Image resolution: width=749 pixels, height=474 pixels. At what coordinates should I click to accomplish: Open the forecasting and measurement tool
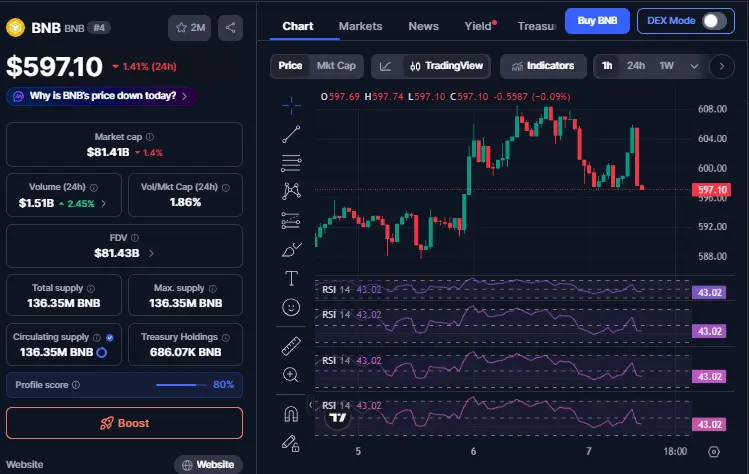click(x=291, y=220)
